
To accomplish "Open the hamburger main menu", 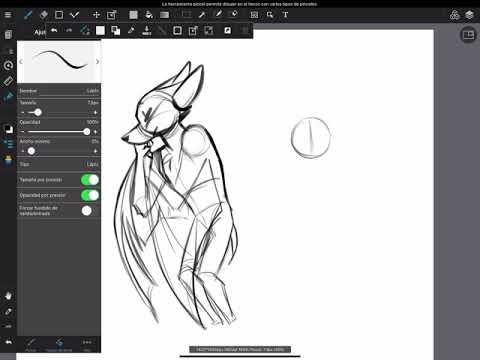I will pyautogui.click(x=8, y=15).
